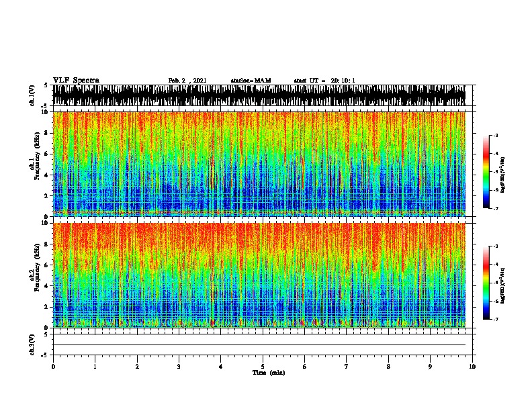Click the flat ch.3 voltage trace line
The image size is (532, 411).
(x=259, y=345)
